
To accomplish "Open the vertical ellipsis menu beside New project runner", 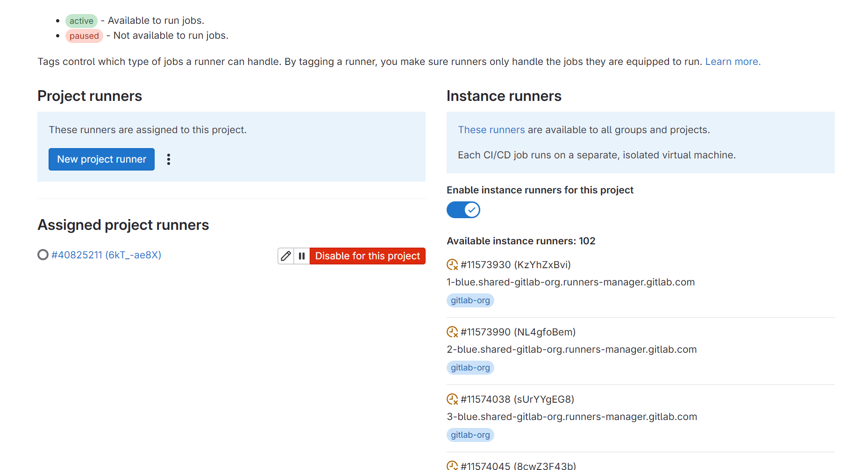I will [169, 159].
